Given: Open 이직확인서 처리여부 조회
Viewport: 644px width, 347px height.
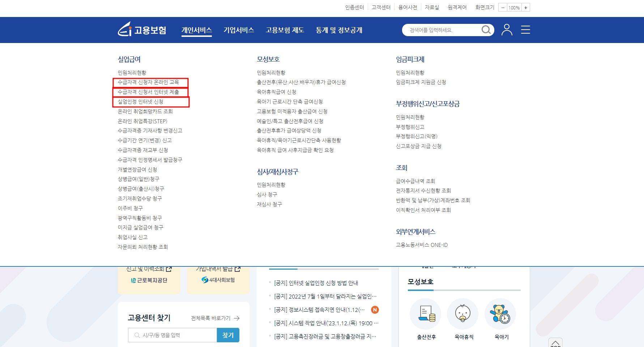Looking at the screenshot, I should click(x=423, y=210).
